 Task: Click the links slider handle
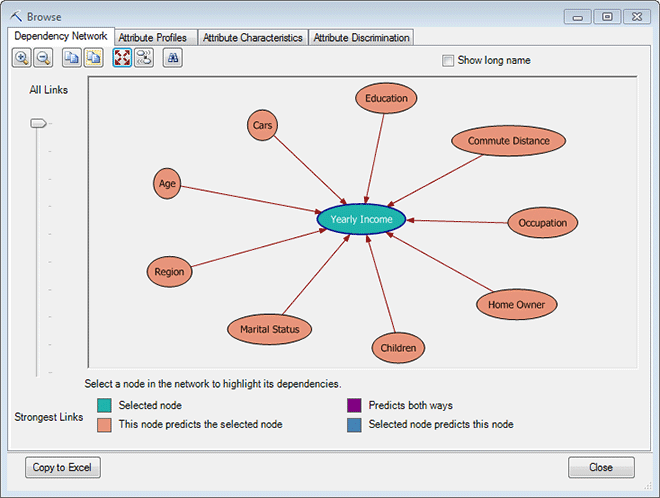(x=38, y=123)
